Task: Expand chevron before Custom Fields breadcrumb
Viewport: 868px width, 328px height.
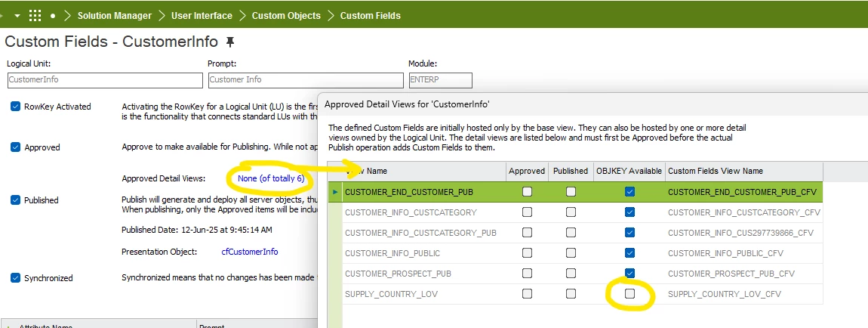Action: click(x=331, y=16)
